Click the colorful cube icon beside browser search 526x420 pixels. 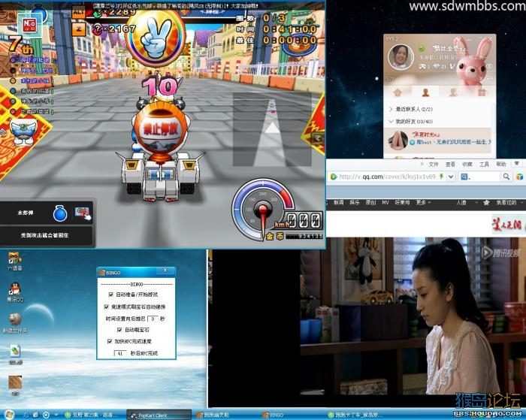click(519, 177)
